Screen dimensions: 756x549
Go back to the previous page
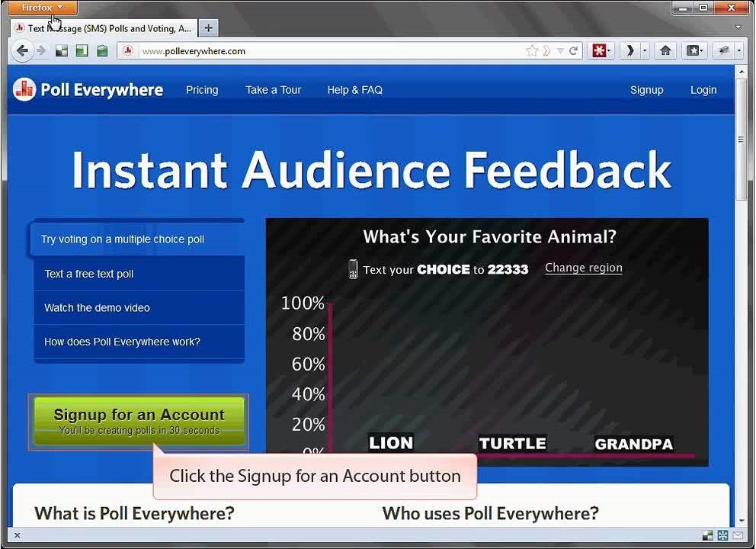pos(21,50)
